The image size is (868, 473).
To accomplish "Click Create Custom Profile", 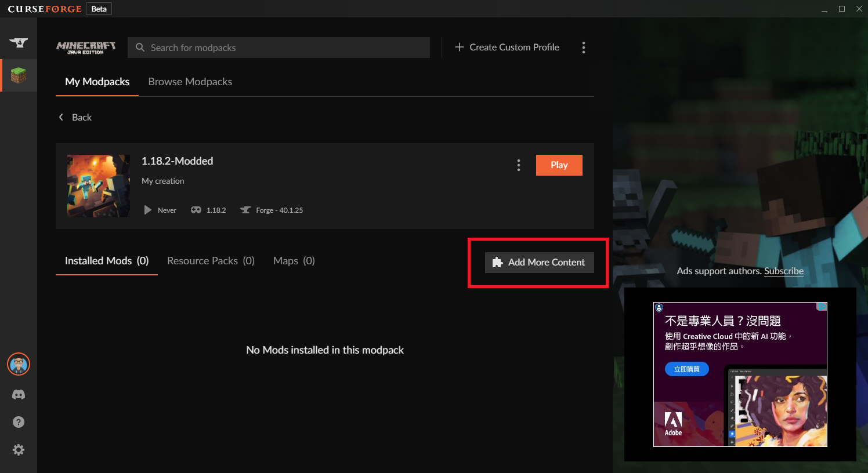I will pos(507,48).
